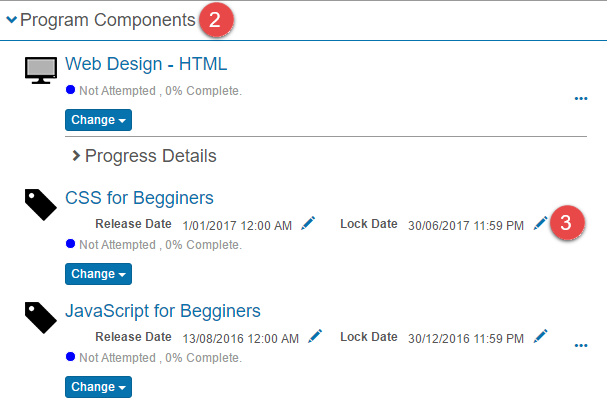Click the tag icon next to JavaScript for Begginers
The height and width of the screenshot is (401, 608).
tap(41, 317)
